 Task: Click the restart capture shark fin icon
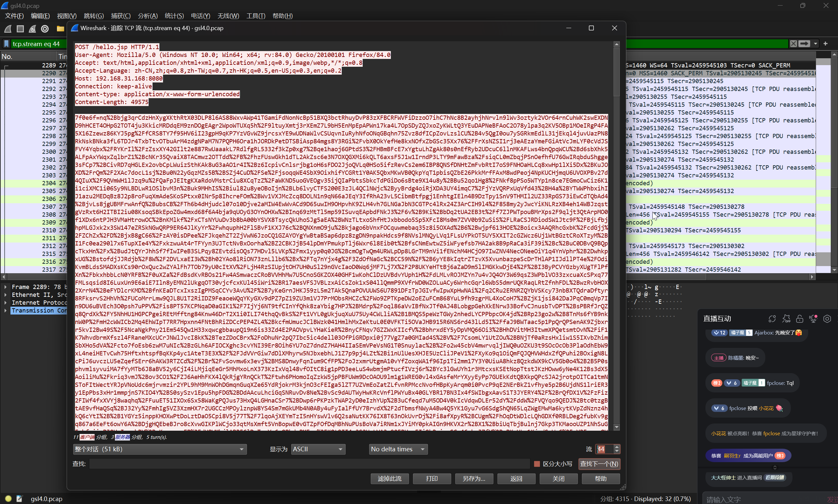pos(32,29)
